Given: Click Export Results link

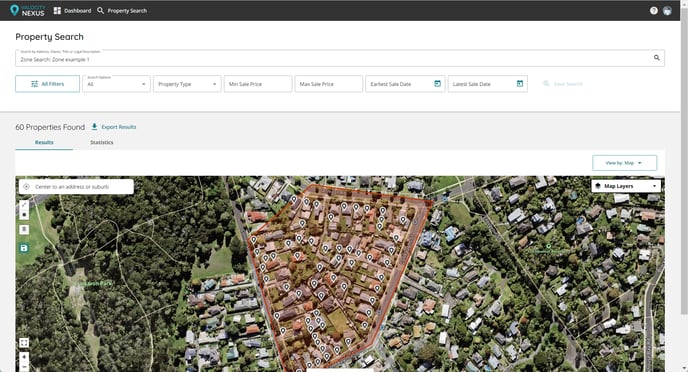Looking at the screenshot, I should [114, 127].
